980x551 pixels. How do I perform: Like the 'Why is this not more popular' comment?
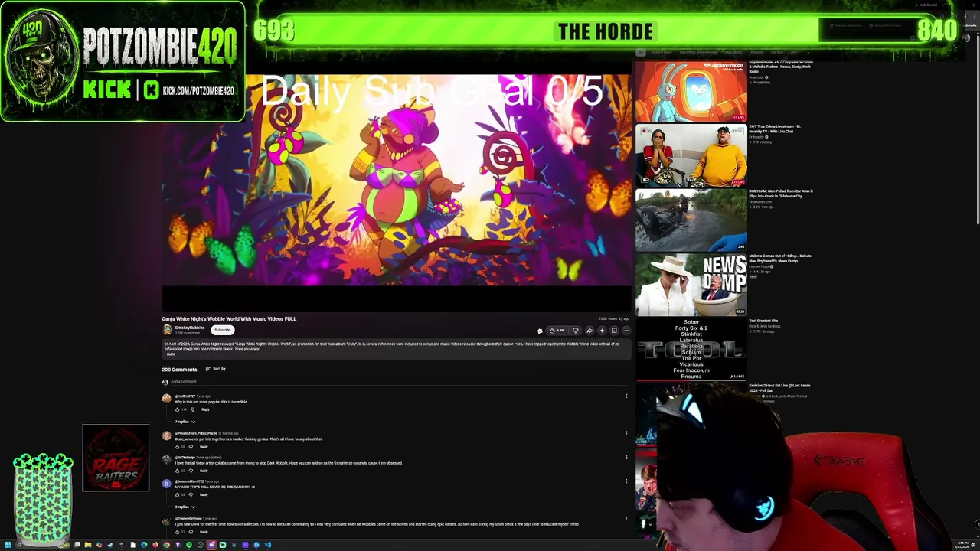178,409
